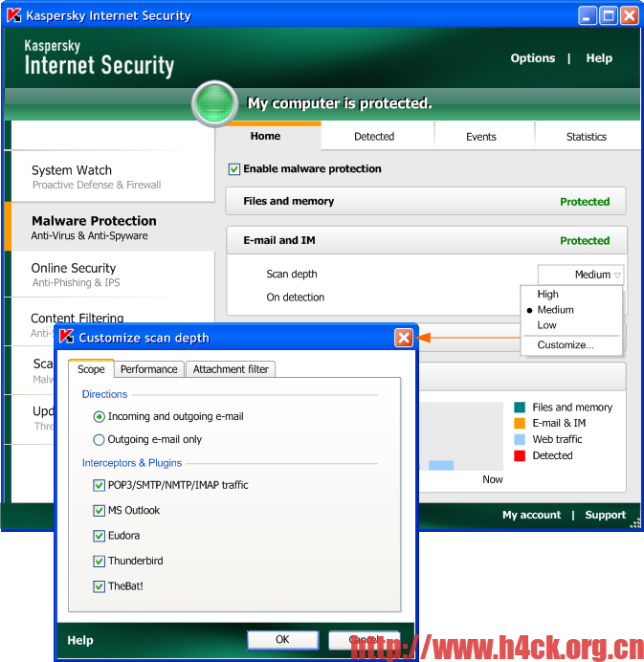Image resolution: width=644 pixels, height=662 pixels.
Task: Open the Scan depth Medium dropdown
Action: pyautogui.click(x=581, y=275)
